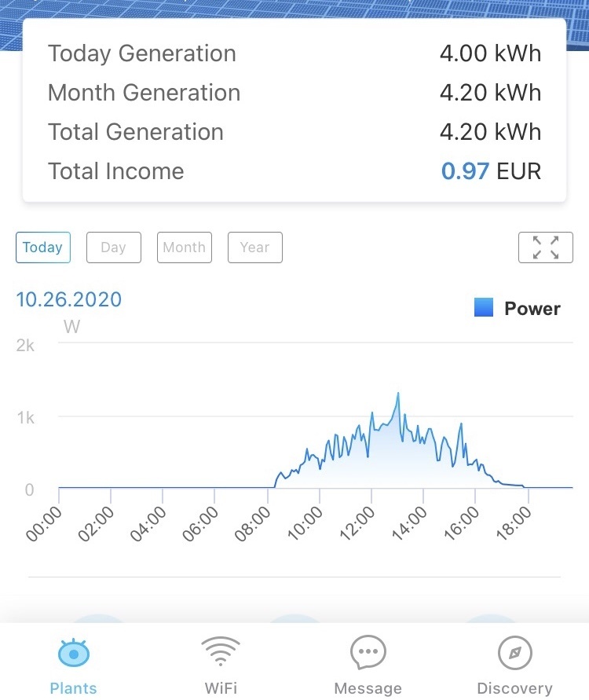Switch chart to Year view
Image resolution: width=589 pixels, height=700 pixels.
tap(254, 247)
